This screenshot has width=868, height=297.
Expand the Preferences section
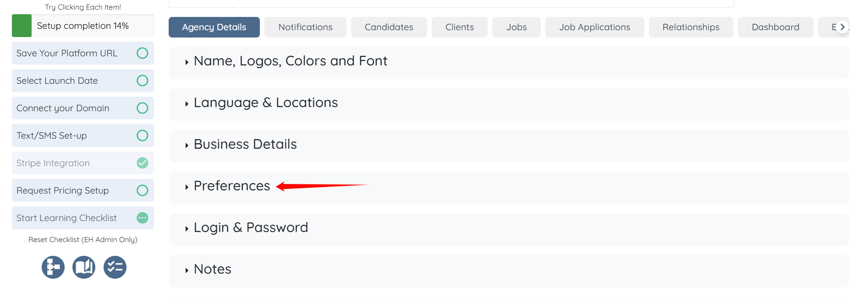point(231,186)
